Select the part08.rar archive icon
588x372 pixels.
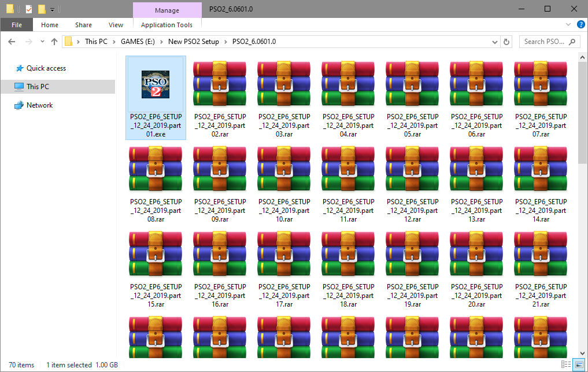click(156, 169)
